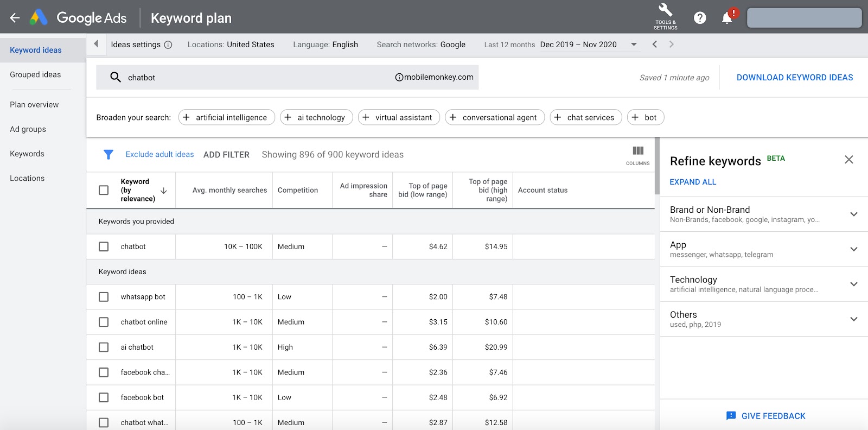Open the help question mark icon
The height and width of the screenshot is (430, 868).
point(700,18)
